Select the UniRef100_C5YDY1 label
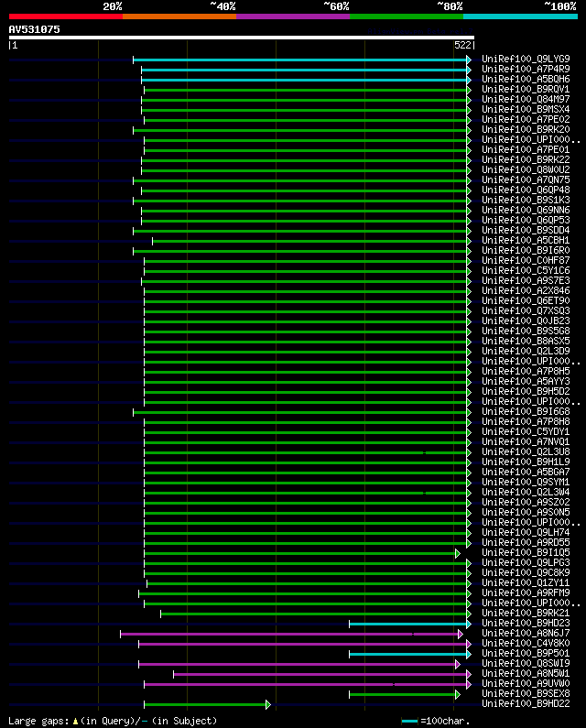This screenshot has width=586, height=728. tap(526, 432)
